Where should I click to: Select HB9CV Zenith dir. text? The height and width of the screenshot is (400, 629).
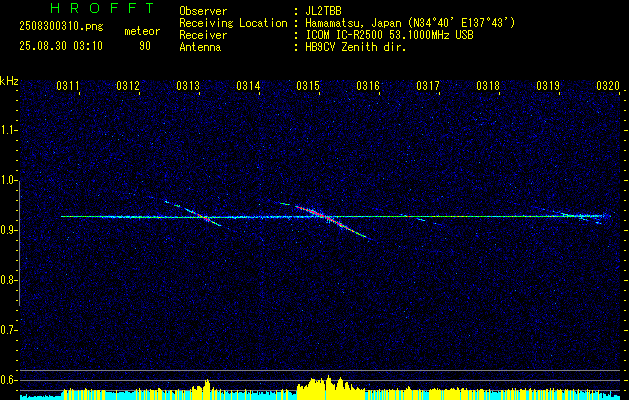tap(355, 47)
